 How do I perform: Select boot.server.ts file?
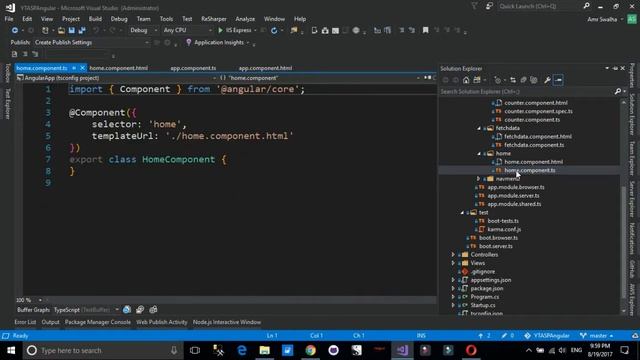496,246
